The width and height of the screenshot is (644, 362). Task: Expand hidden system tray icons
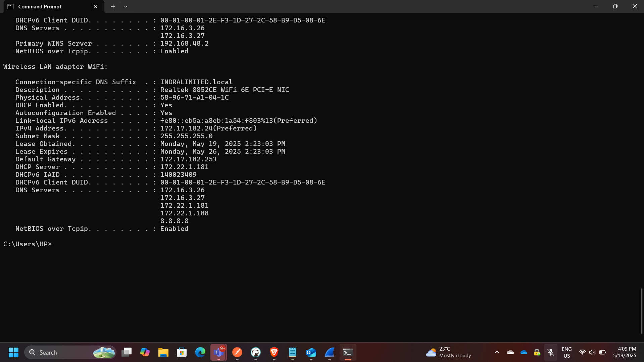(x=497, y=353)
